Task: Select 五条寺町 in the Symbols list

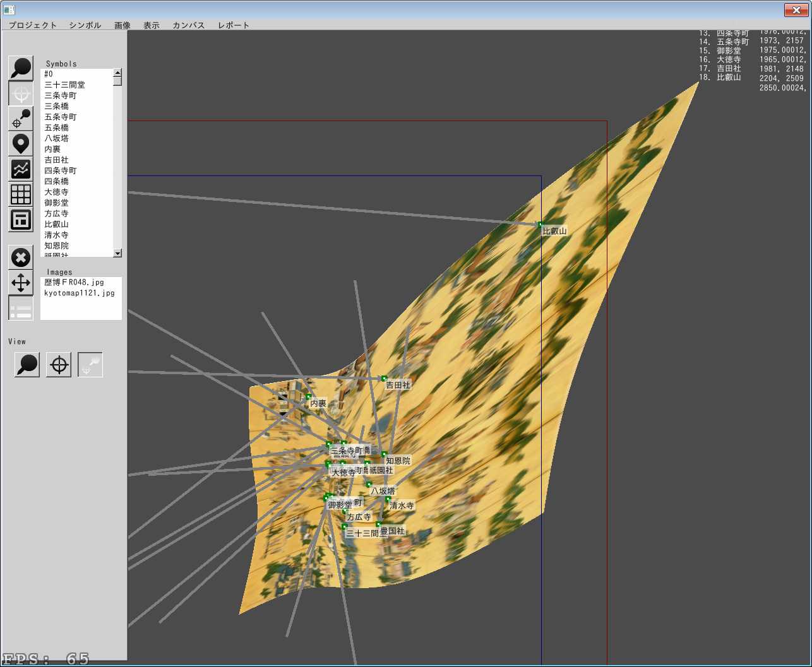Action: 76,117
